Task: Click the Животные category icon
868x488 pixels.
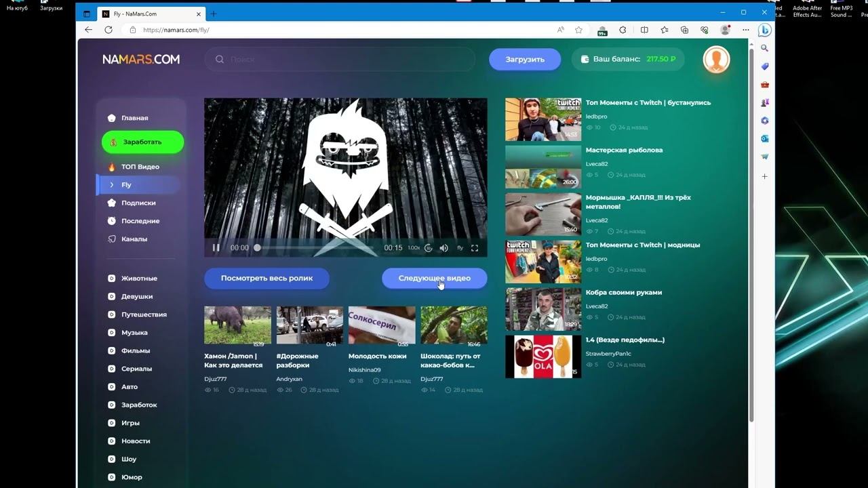Action: pos(112,279)
